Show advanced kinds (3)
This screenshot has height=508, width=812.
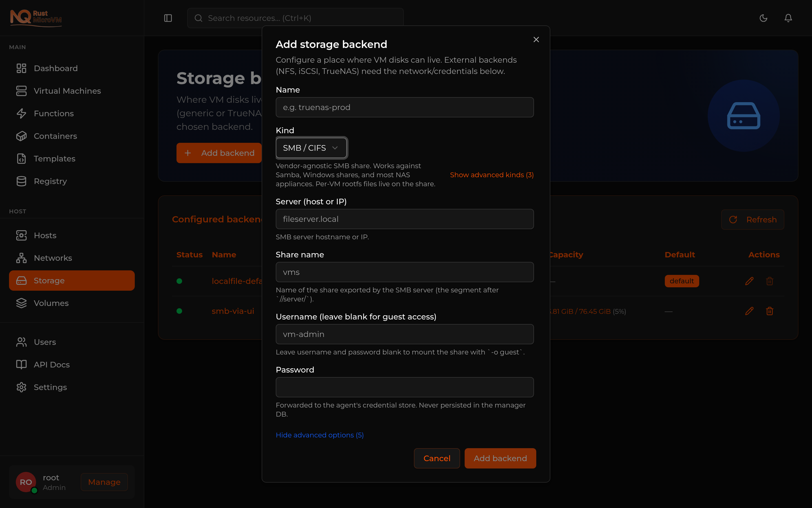pos(491,175)
